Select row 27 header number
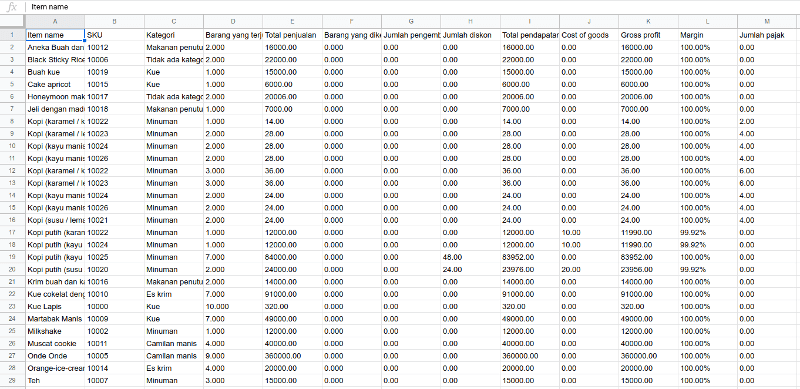 pyautogui.click(x=12, y=356)
